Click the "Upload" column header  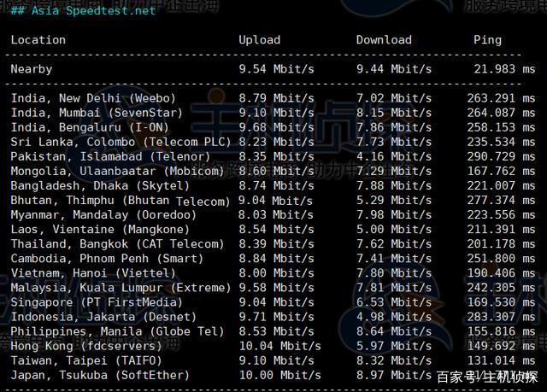pos(260,40)
